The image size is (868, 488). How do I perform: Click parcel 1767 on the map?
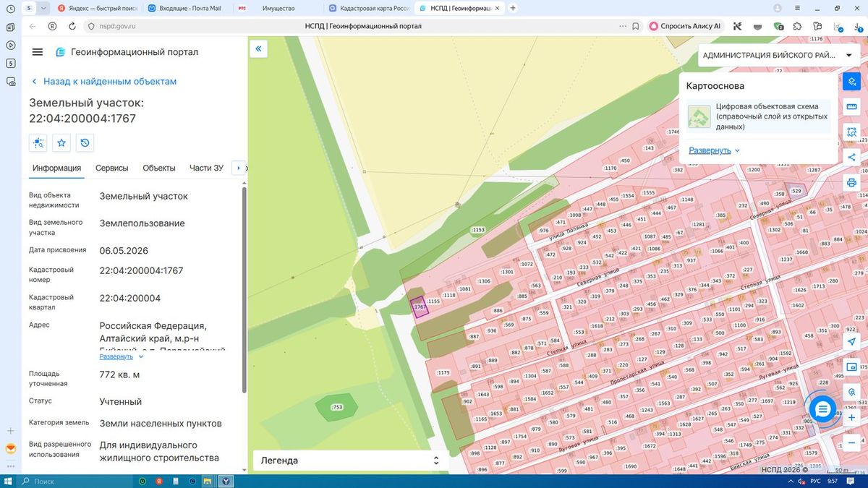coord(419,307)
